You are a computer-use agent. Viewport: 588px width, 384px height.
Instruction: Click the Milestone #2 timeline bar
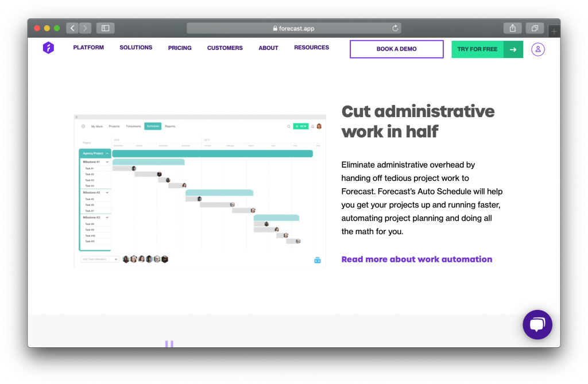[219, 193]
